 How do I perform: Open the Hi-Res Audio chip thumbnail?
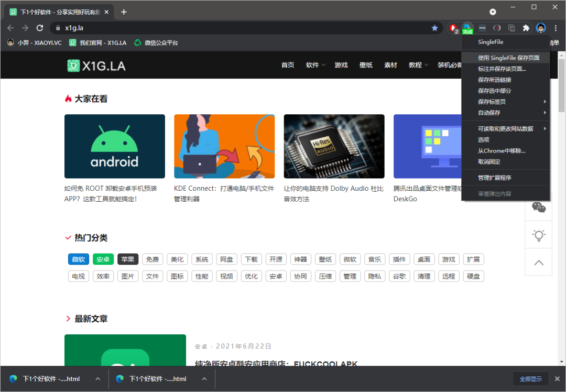click(x=334, y=146)
